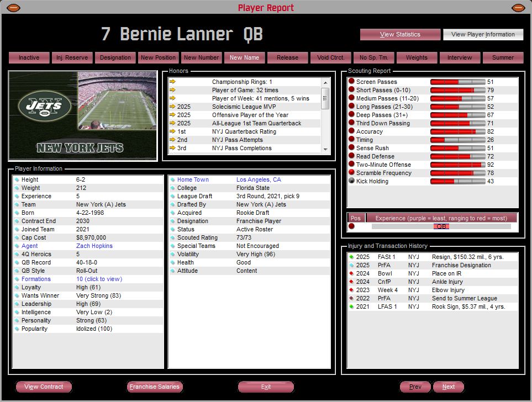Click the football icon in top-right corner
532x402 pixels.
click(518, 8)
